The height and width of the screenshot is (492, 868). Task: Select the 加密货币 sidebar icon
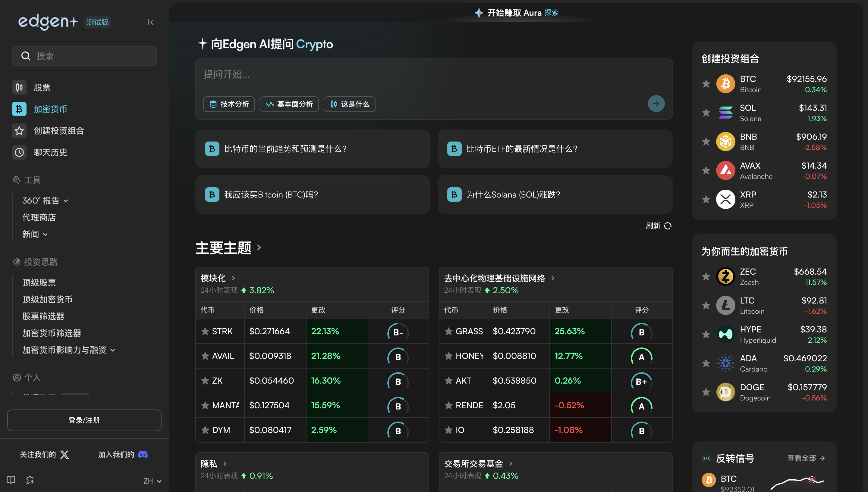[x=19, y=109]
